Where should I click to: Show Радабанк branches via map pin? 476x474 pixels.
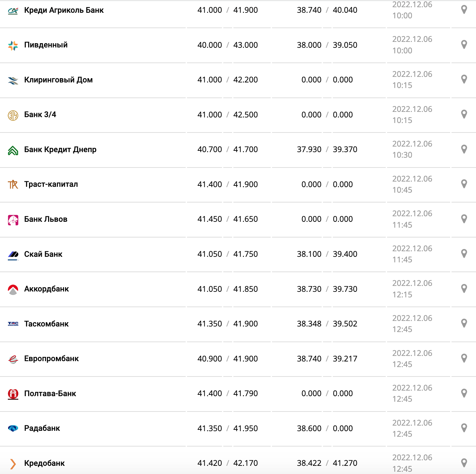point(464,428)
